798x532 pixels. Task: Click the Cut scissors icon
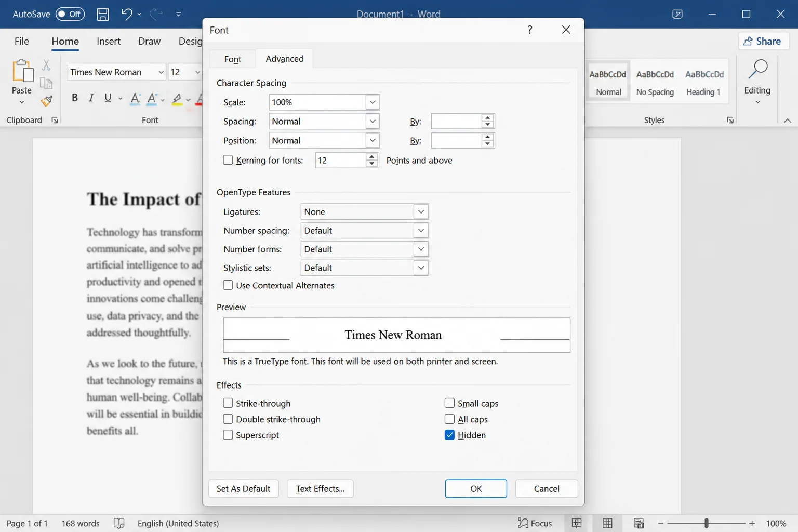coord(46,65)
